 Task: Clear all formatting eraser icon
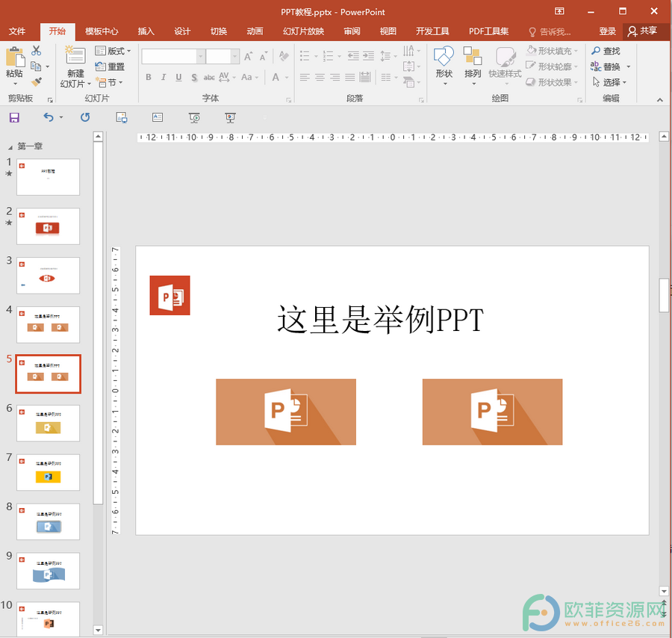click(283, 56)
